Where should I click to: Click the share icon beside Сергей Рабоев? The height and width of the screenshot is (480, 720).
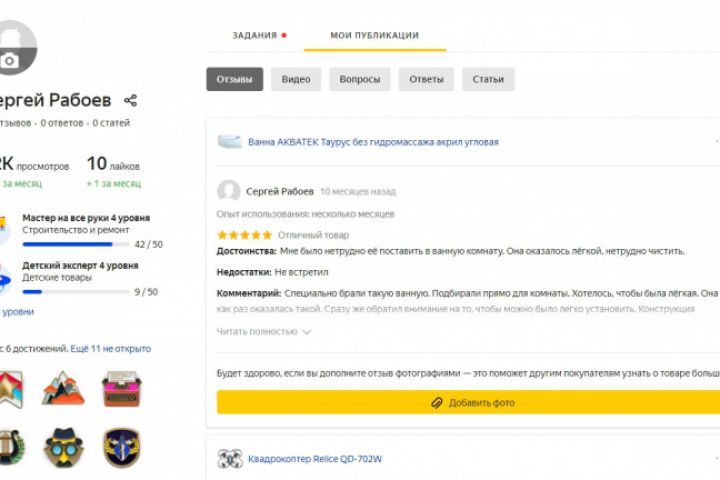(130, 100)
